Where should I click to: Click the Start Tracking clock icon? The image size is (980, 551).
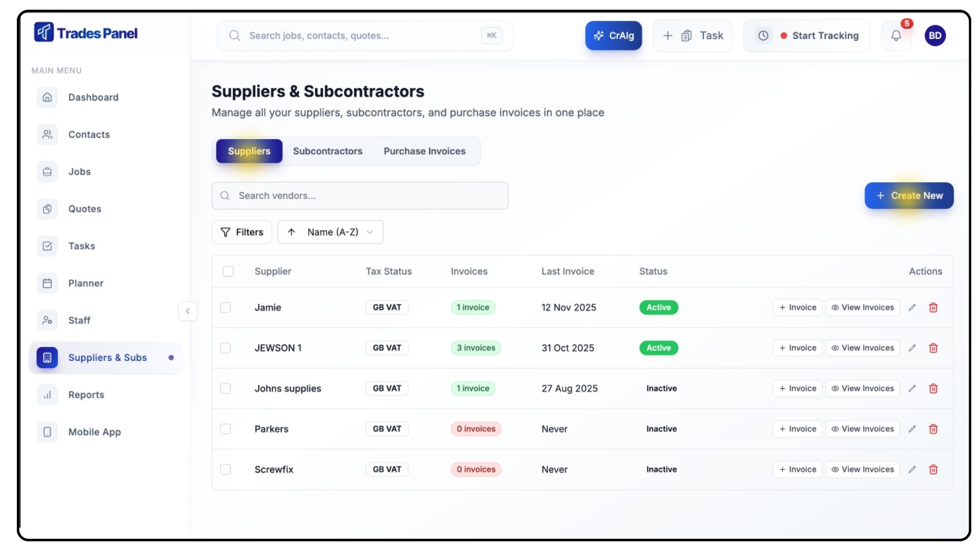(x=763, y=36)
